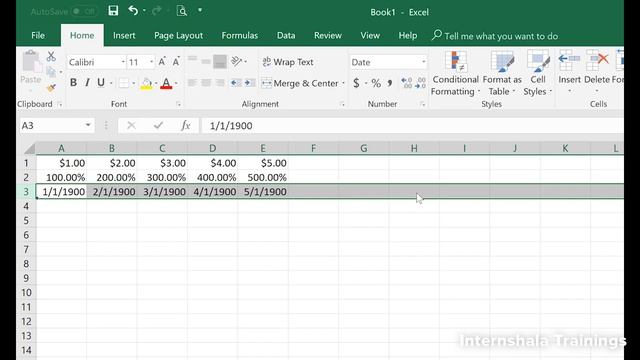The height and width of the screenshot is (360, 640).
Task: Click Decrease Indent icon
Action: click(236, 83)
